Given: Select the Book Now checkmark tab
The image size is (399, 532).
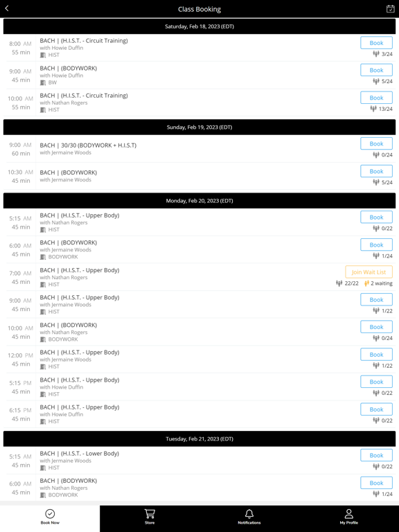Looking at the screenshot, I should 50,517.
